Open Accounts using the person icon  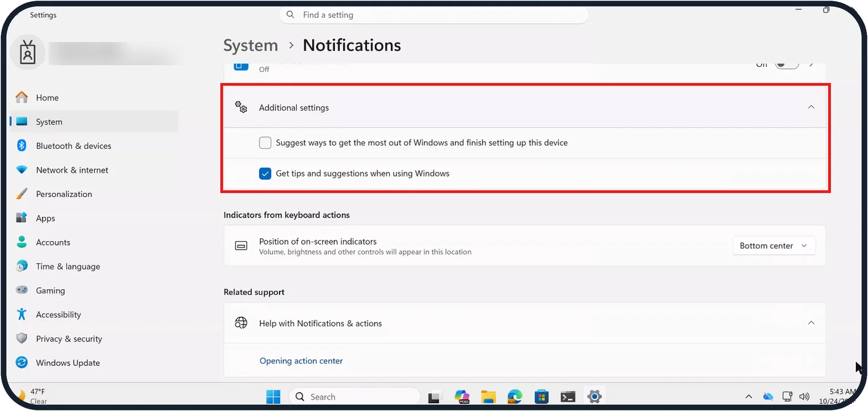(22, 242)
